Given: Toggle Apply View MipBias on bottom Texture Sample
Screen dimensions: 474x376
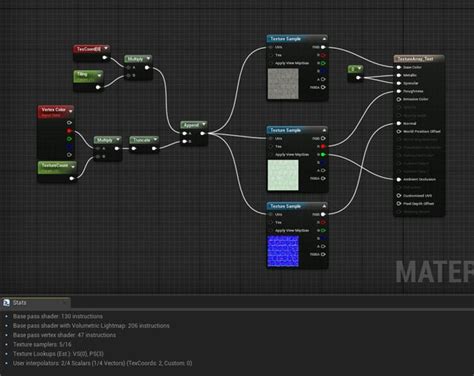Looking at the screenshot, I should point(271,230).
